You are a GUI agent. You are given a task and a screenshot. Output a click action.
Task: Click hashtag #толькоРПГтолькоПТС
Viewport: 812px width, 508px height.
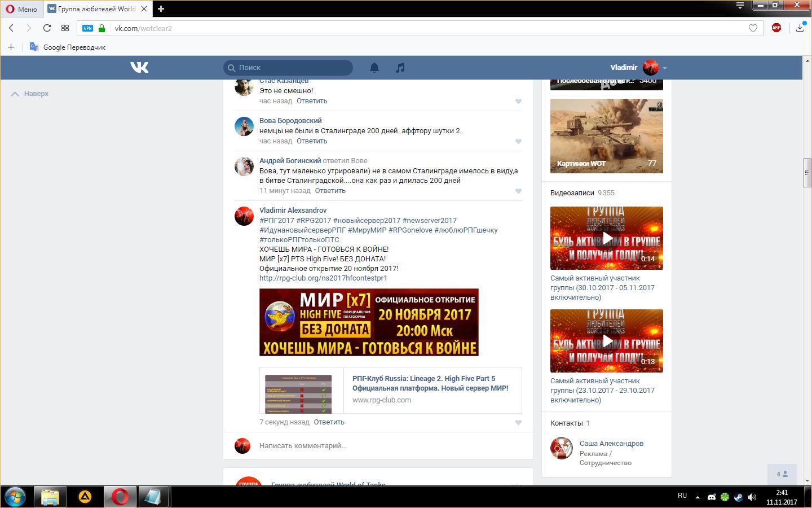tap(299, 240)
